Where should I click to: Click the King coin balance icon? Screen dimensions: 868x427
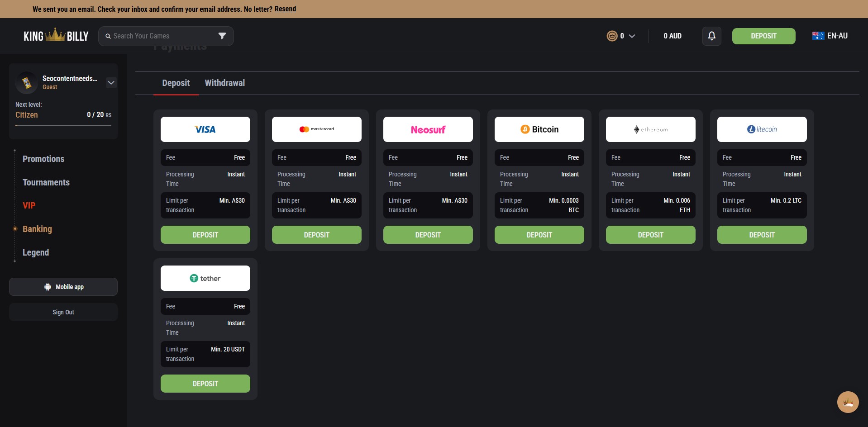click(612, 36)
